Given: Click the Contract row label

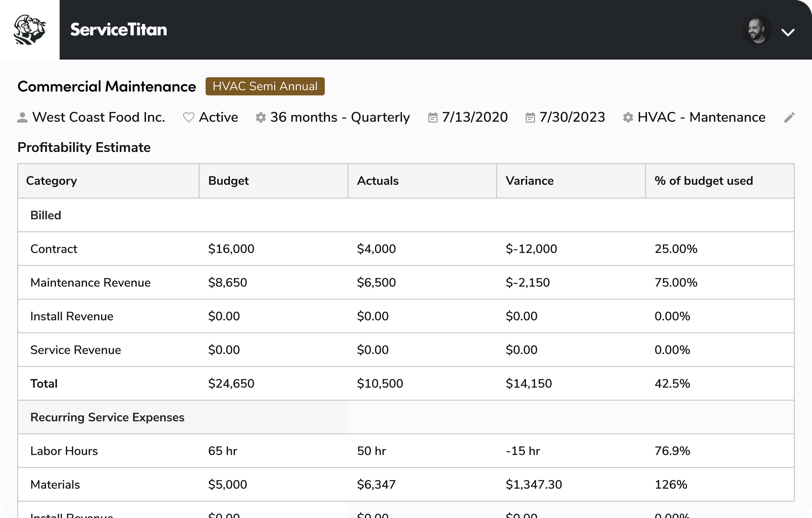Looking at the screenshot, I should click(x=54, y=249).
